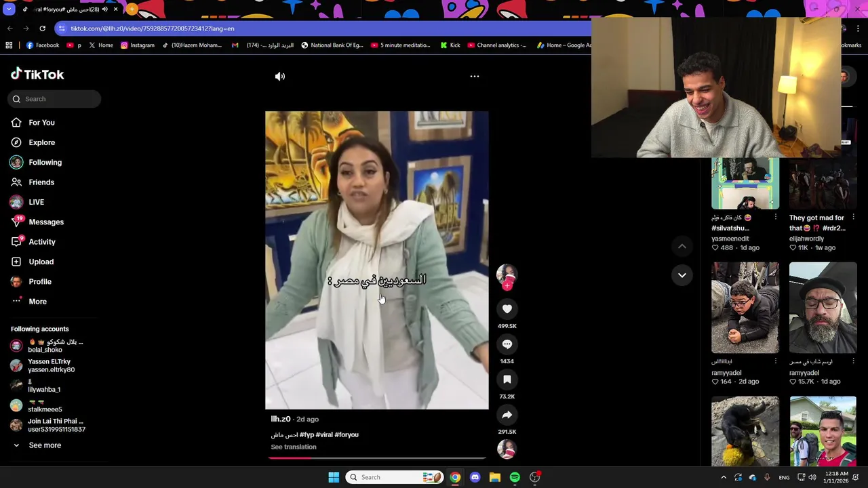Share the video with arrow icon
The height and width of the screenshot is (488, 868).
tap(507, 415)
